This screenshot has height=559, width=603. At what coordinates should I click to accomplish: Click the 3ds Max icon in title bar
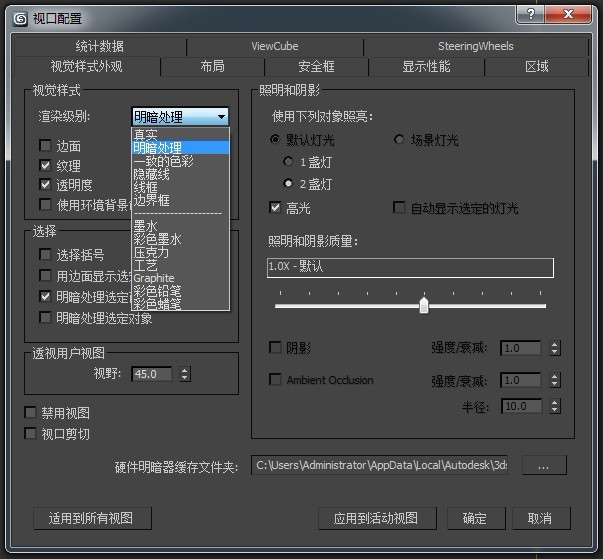(20, 18)
